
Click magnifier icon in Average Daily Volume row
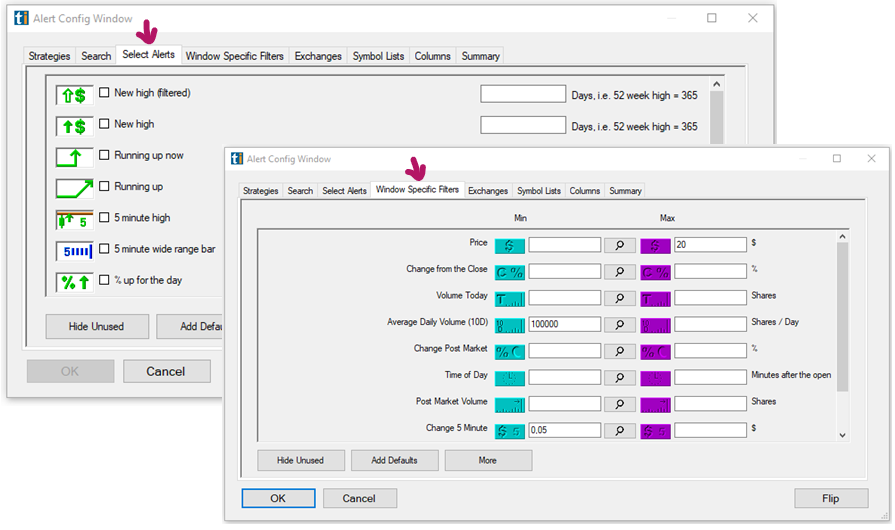point(619,324)
